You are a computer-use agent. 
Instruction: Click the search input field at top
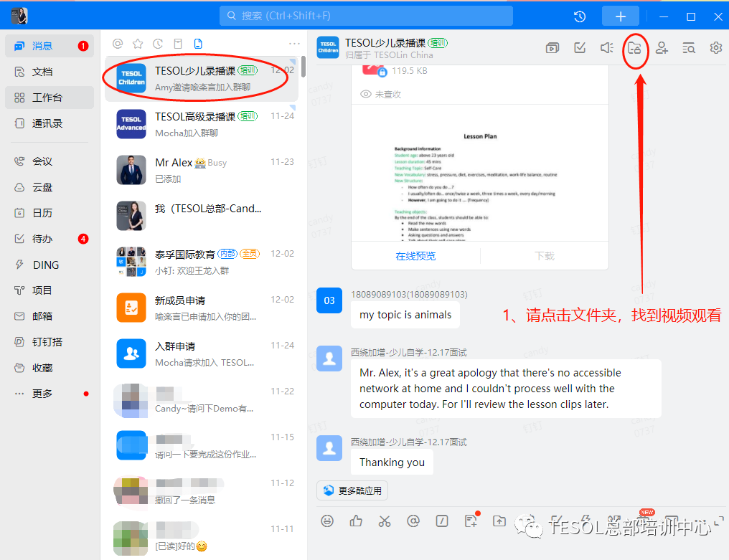pyautogui.click(x=366, y=15)
